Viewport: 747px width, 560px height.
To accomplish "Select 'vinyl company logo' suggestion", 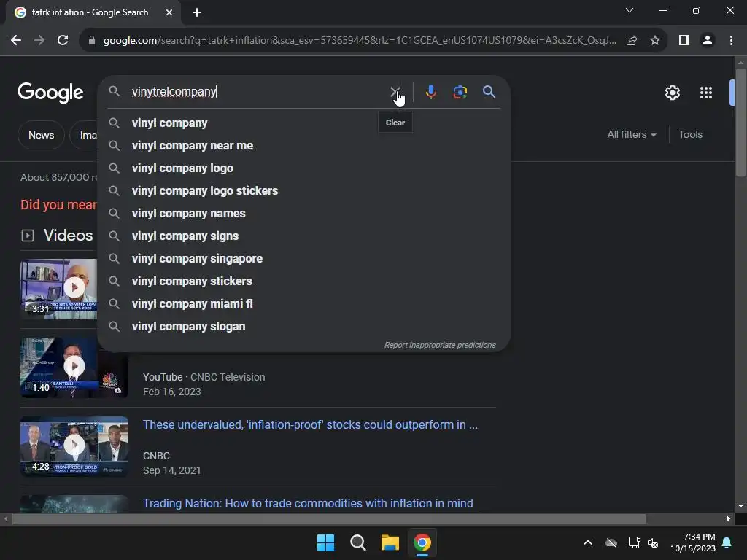I will (x=303, y=168).
